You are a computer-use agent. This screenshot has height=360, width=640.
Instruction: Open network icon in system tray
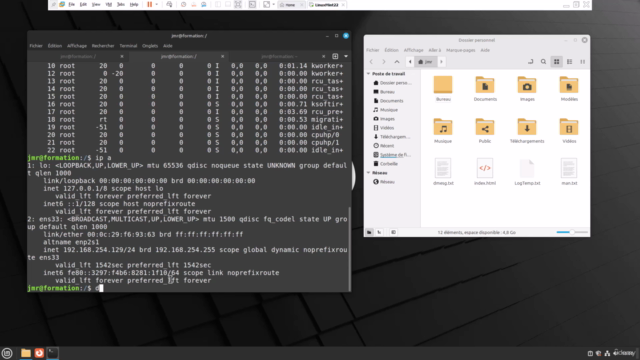coord(607,353)
